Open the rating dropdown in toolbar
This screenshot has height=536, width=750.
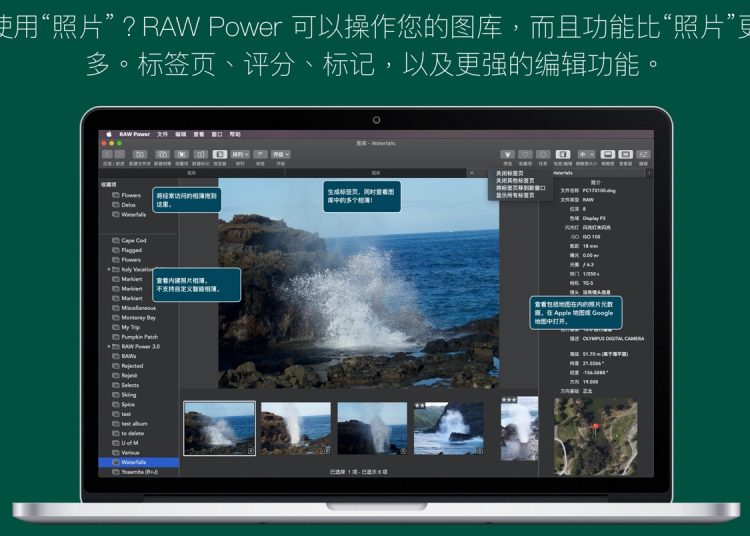click(280, 154)
